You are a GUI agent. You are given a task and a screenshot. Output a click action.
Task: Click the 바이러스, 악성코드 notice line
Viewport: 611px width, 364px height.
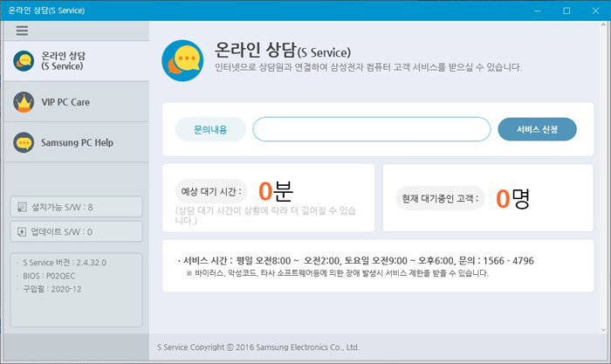point(338,273)
